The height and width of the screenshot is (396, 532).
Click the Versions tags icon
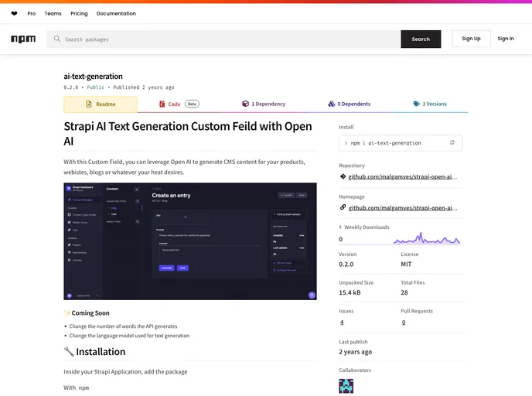point(416,104)
